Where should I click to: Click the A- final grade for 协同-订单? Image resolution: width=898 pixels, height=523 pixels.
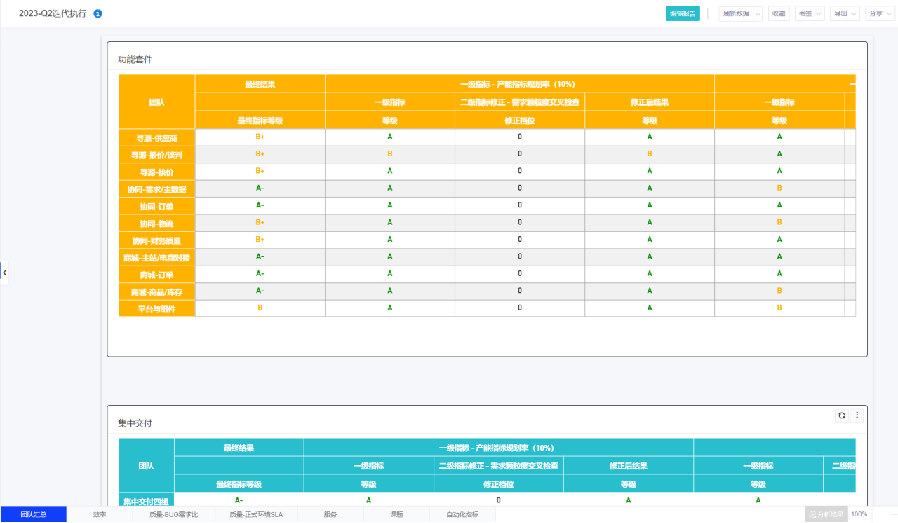pos(260,205)
